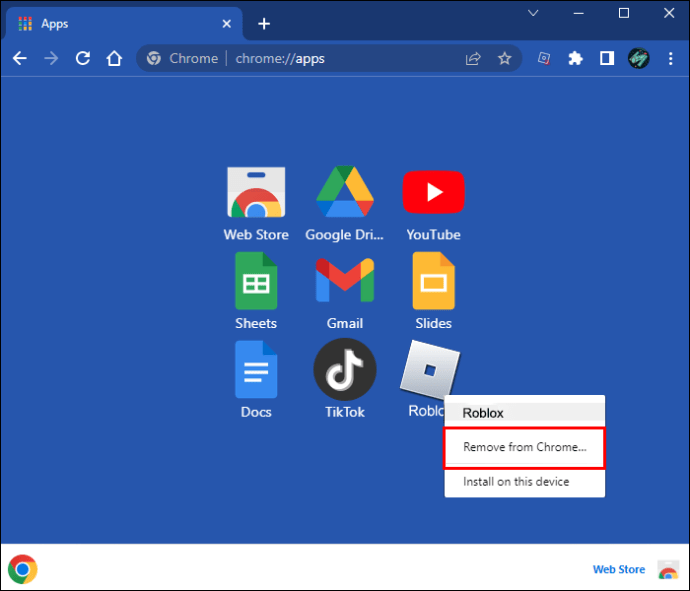Expand the tab search chevron
Image resolution: width=690 pixels, height=591 pixels.
[533, 13]
